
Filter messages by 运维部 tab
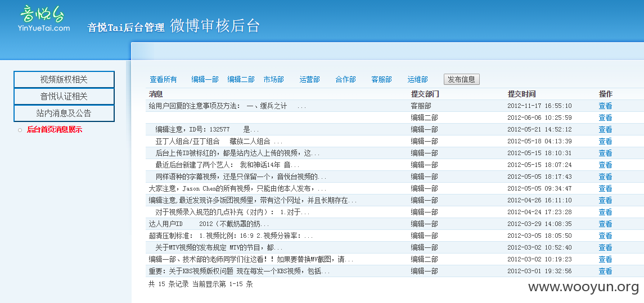tap(418, 80)
